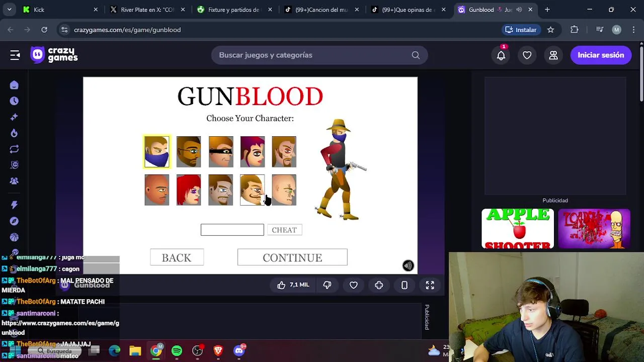Switch to the Que opinas de TikTok tab
The image size is (644, 362).
[x=408, y=10]
